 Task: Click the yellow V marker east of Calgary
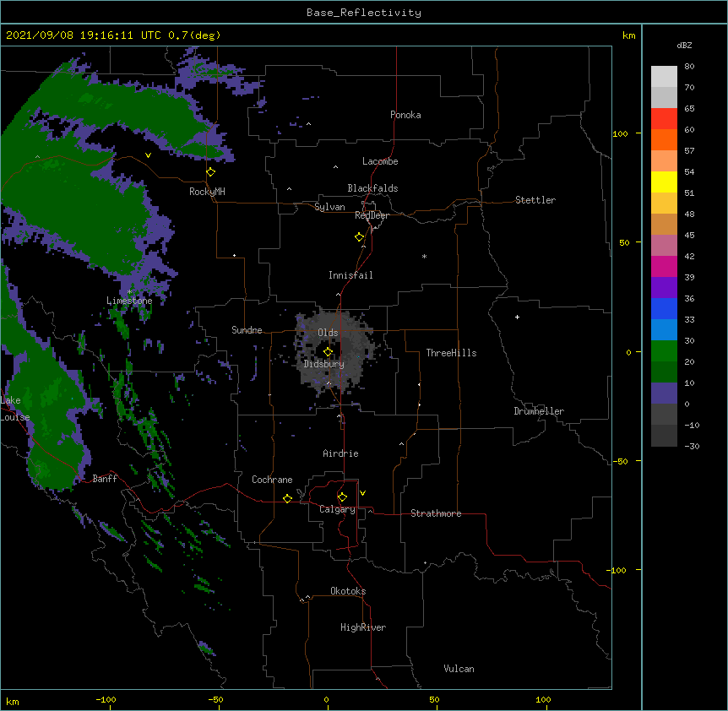362,493
